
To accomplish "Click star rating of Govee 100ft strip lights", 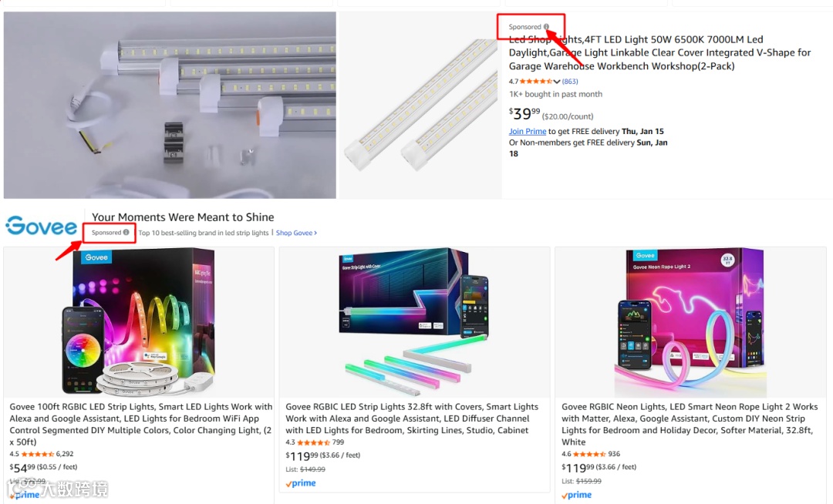I will pos(37,454).
